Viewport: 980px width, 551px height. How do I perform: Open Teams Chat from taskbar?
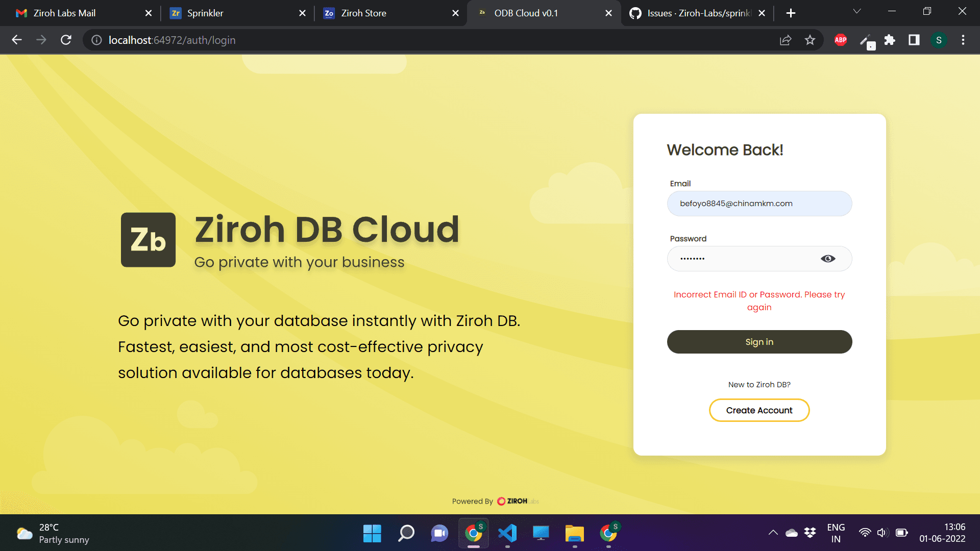coord(439,534)
